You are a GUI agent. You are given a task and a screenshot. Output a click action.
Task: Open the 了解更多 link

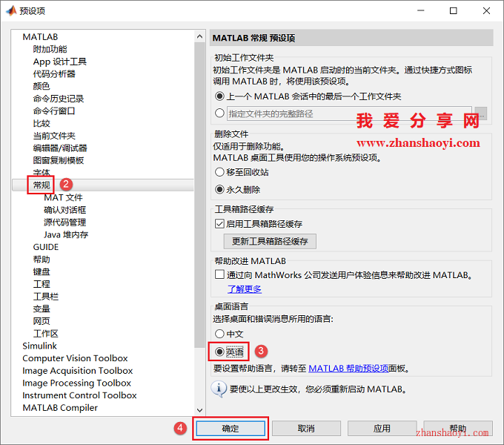pos(245,289)
